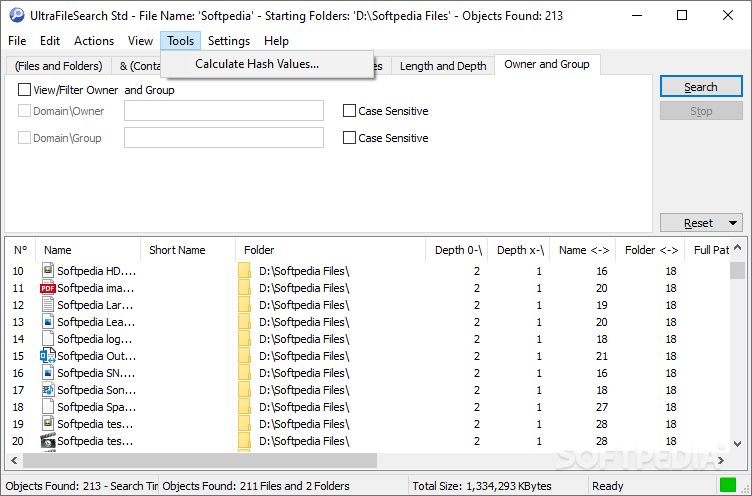
Task: Open the Reset button dropdown arrow
Action: (x=733, y=223)
